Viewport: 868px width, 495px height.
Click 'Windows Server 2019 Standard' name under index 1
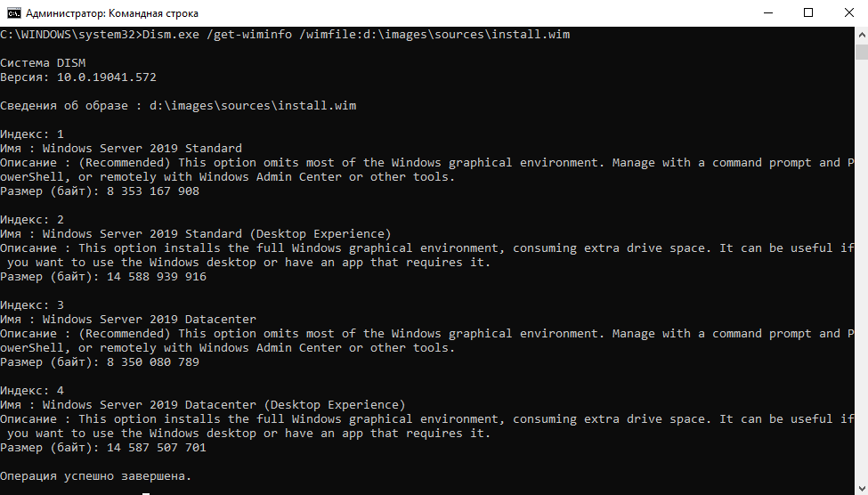pyautogui.click(x=142, y=149)
